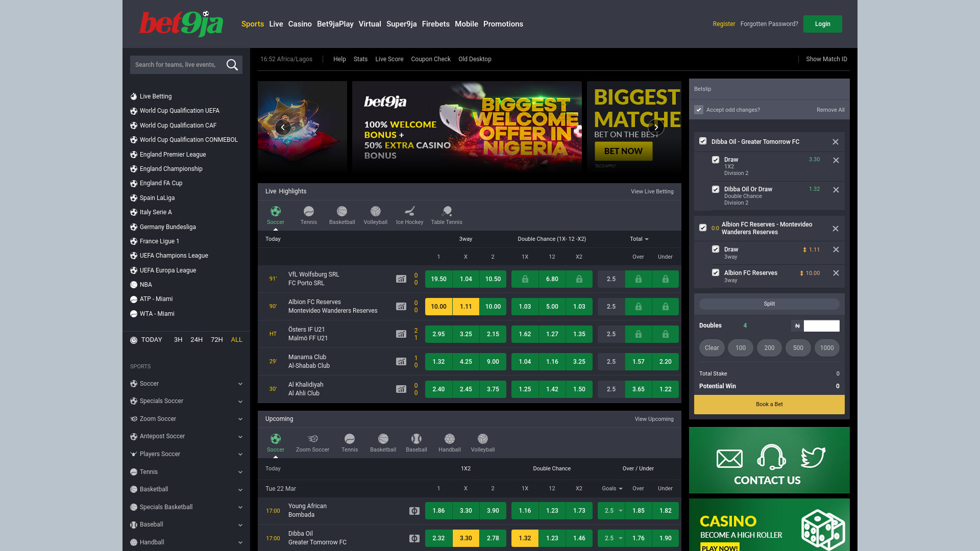
Task: Select Basketball icon in Live Highlights
Action: point(342,211)
